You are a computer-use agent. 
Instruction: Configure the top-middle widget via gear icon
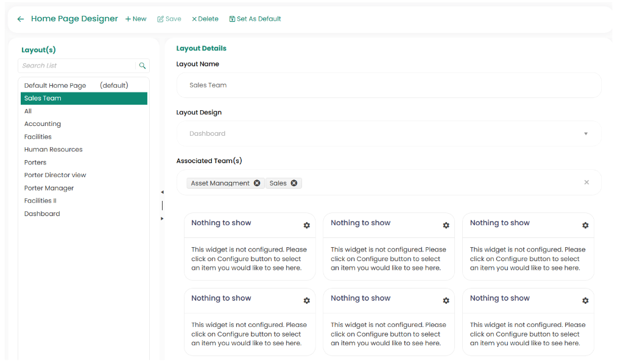point(446,225)
